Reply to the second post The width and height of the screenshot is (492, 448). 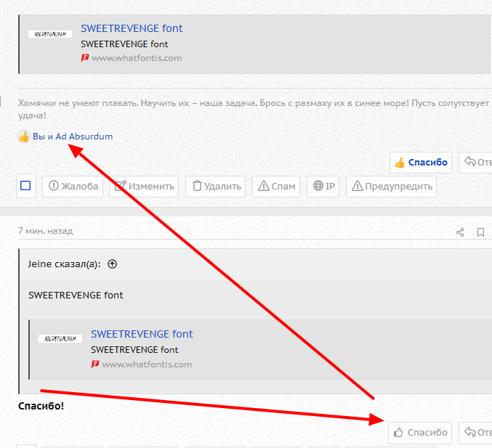(476, 433)
